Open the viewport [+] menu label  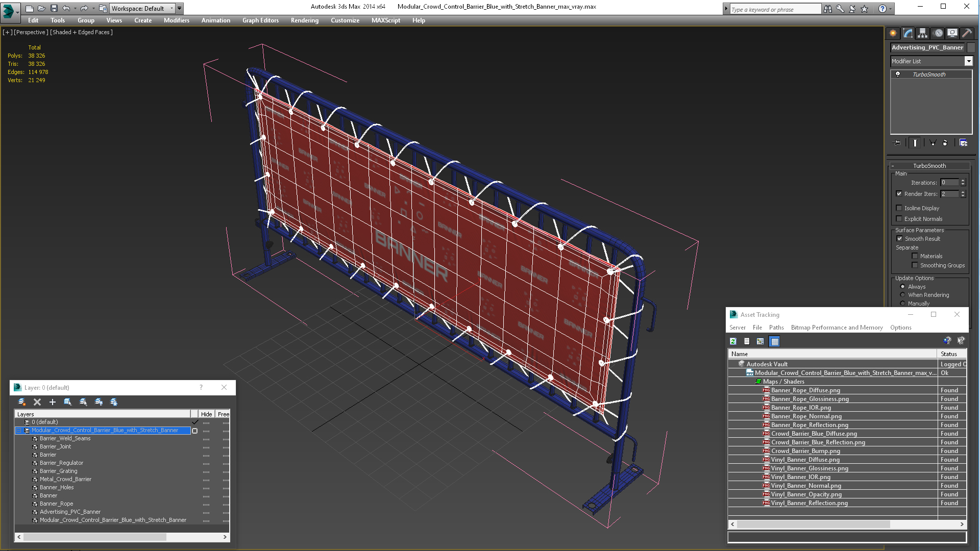tap(7, 32)
